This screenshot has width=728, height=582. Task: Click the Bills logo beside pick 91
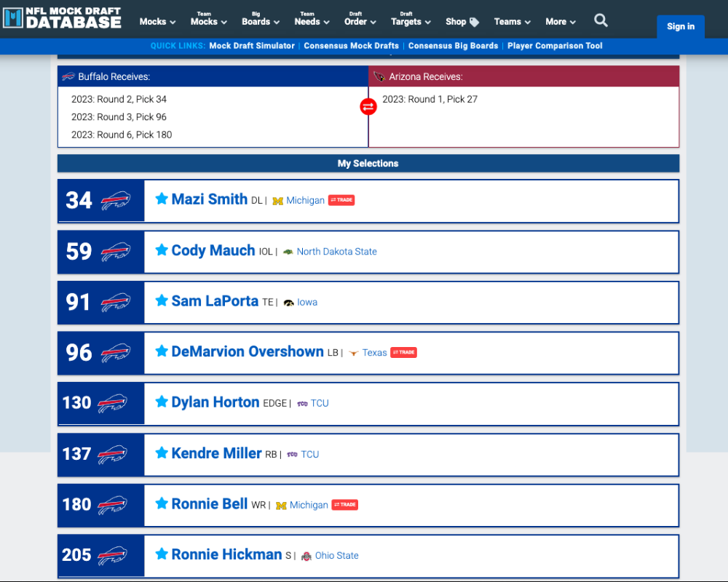tap(116, 302)
